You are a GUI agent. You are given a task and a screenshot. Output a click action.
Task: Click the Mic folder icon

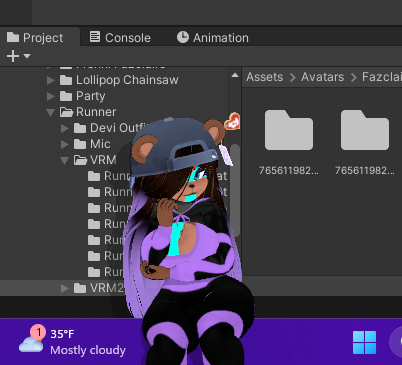click(x=80, y=144)
